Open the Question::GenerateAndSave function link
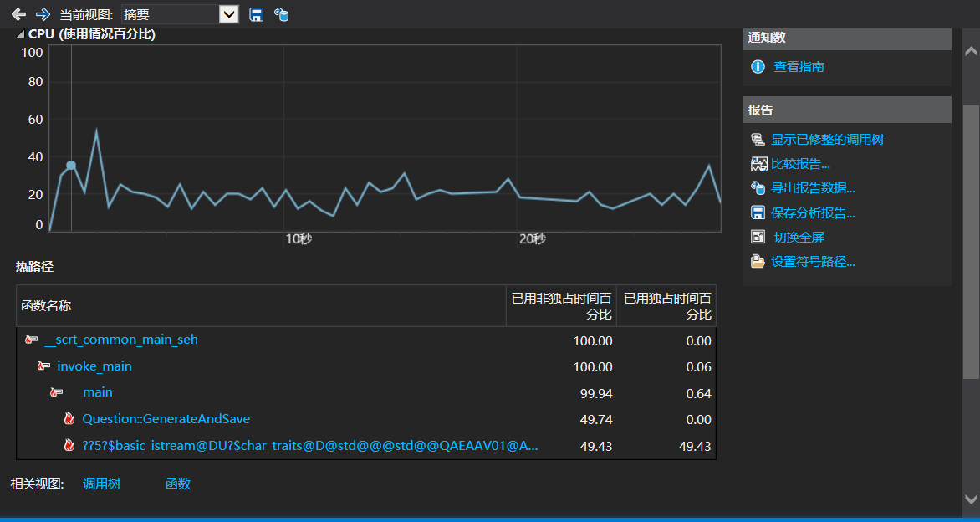The width and height of the screenshot is (980, 522). [166, 419]
